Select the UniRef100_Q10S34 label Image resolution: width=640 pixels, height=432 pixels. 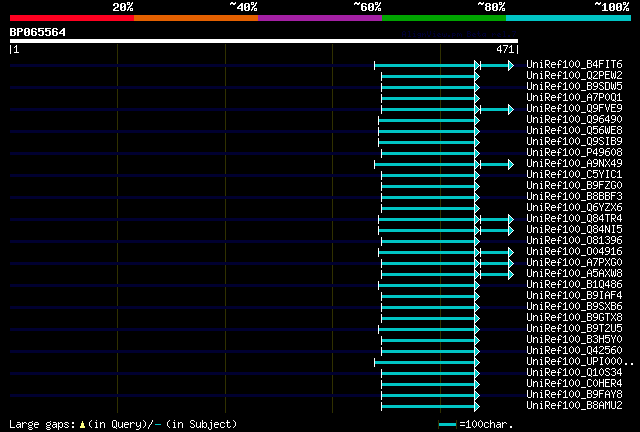pyautogui.click(x=574, y=373)
